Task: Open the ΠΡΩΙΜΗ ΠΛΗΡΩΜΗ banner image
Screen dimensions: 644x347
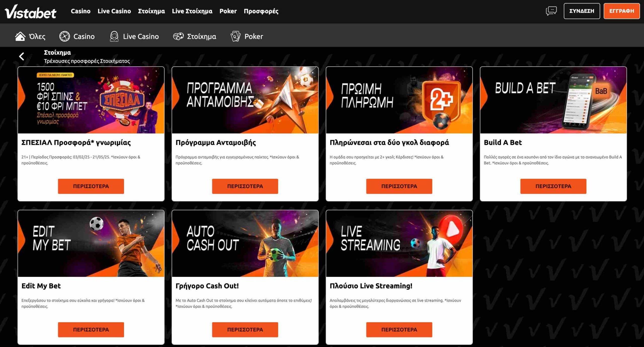Action: coord(399,100)
